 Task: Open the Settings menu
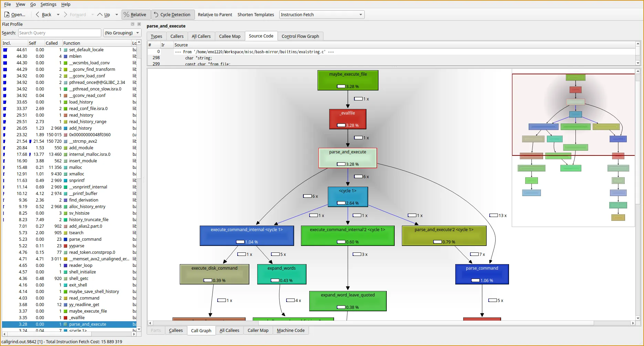click(48, 4)
